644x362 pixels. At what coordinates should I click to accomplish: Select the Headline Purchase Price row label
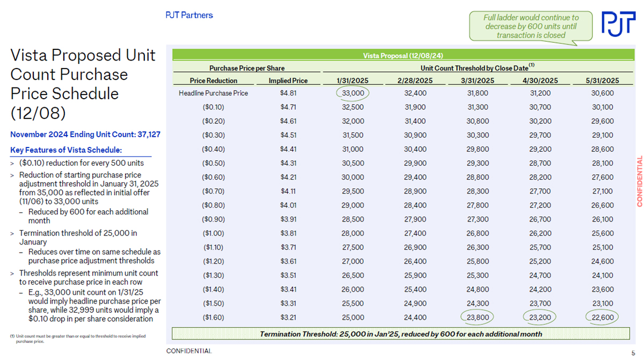[x=214, y=93]
